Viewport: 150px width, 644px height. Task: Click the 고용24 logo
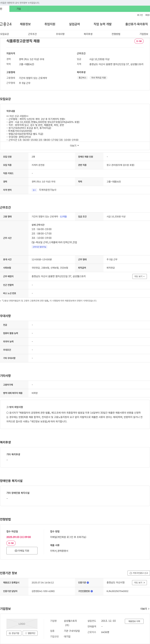6,24
